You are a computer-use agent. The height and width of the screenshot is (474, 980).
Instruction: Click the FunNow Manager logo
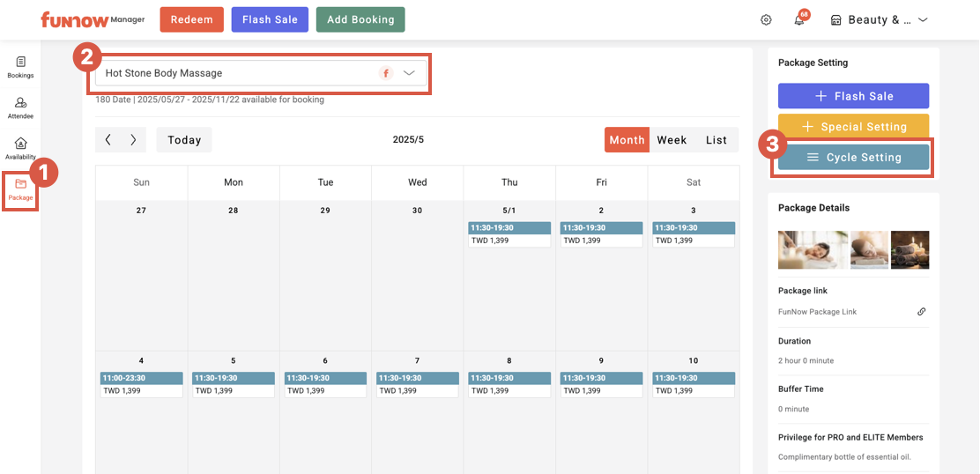[92, 19]
